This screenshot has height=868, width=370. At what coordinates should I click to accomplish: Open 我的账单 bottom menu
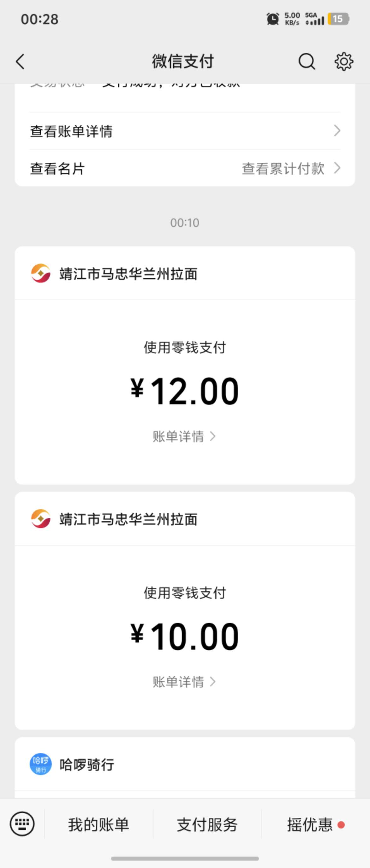click(98, 824)
